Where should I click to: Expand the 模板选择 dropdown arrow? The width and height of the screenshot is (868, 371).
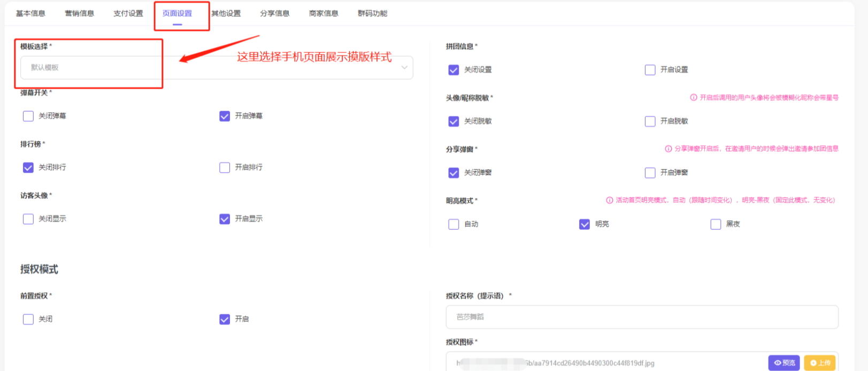click(404, 67)
